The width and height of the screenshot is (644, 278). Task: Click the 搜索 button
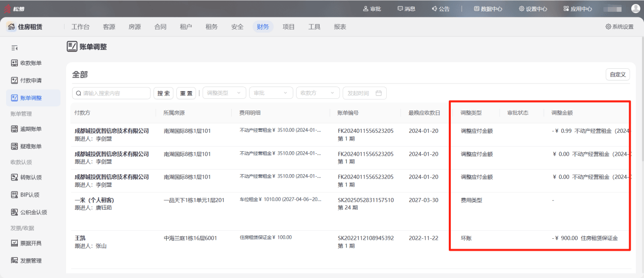pos(164,93)
